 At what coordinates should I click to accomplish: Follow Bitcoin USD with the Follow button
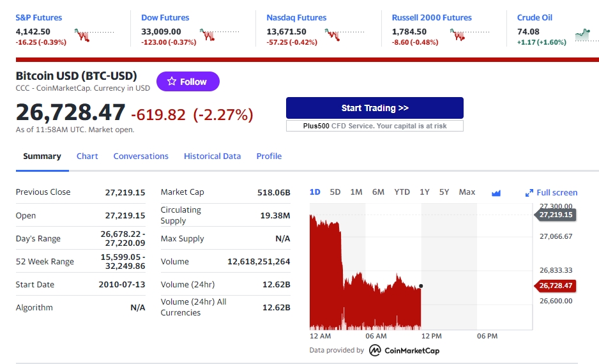[188, 81]
